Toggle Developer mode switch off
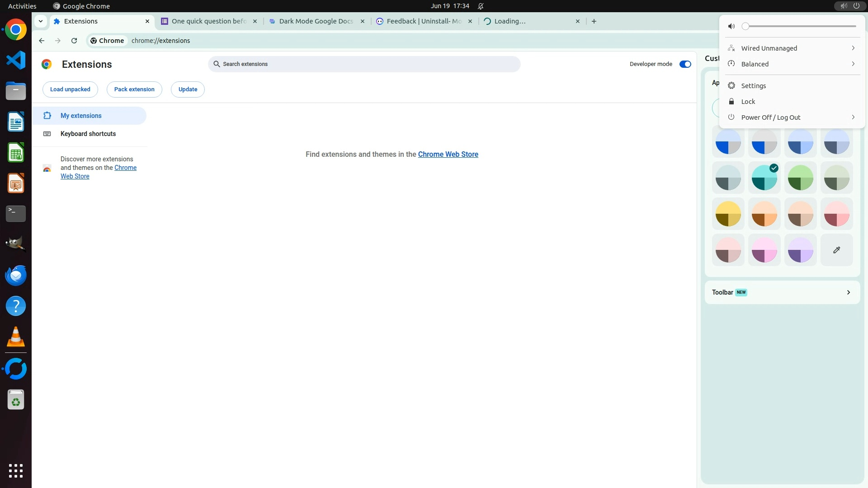Screen dimensions: 868x488 click(685, 64)
